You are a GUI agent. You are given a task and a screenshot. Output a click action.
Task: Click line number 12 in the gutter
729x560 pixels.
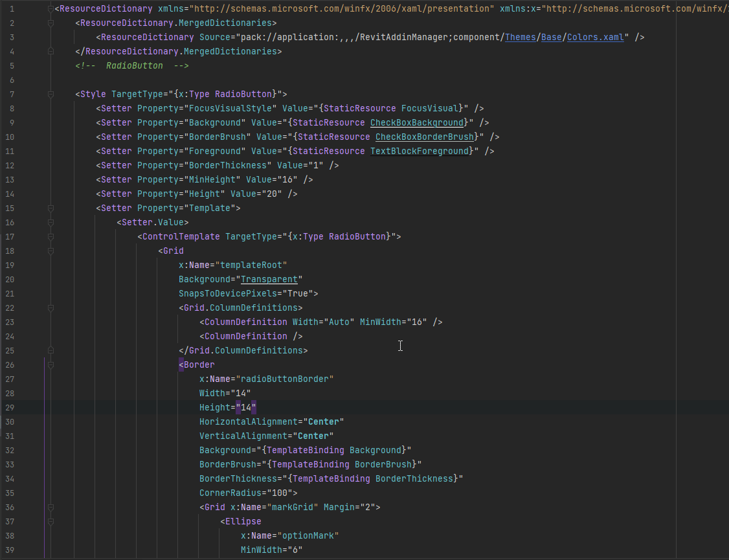tap(9, 166)
